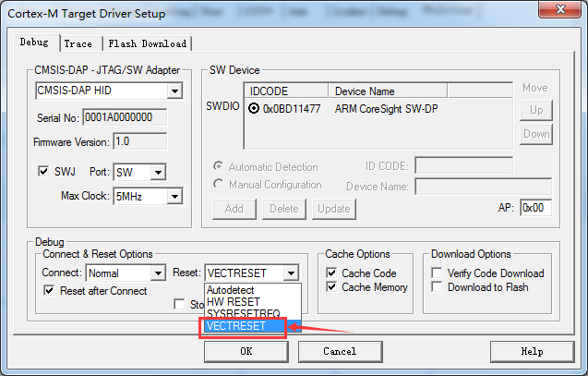Select the Manual Configuration radio button
Image resolution: width=588 pixels, height=376 pixels.
(x=218, y=184)
